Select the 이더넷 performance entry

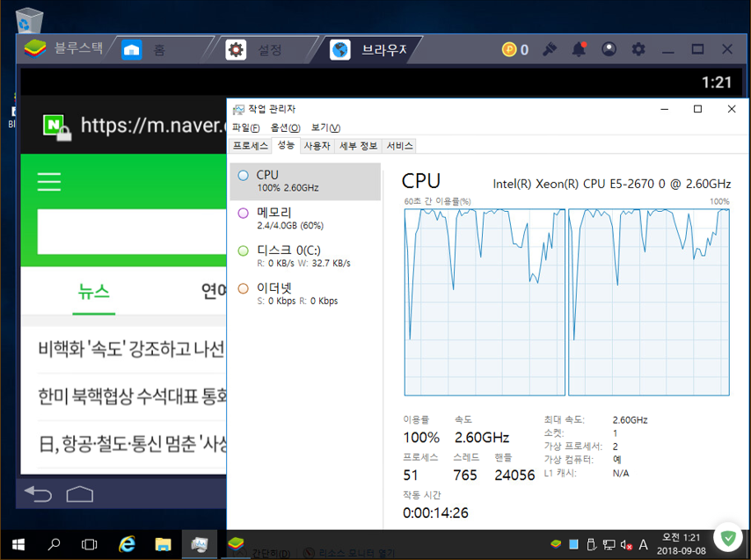click(305, 295)
